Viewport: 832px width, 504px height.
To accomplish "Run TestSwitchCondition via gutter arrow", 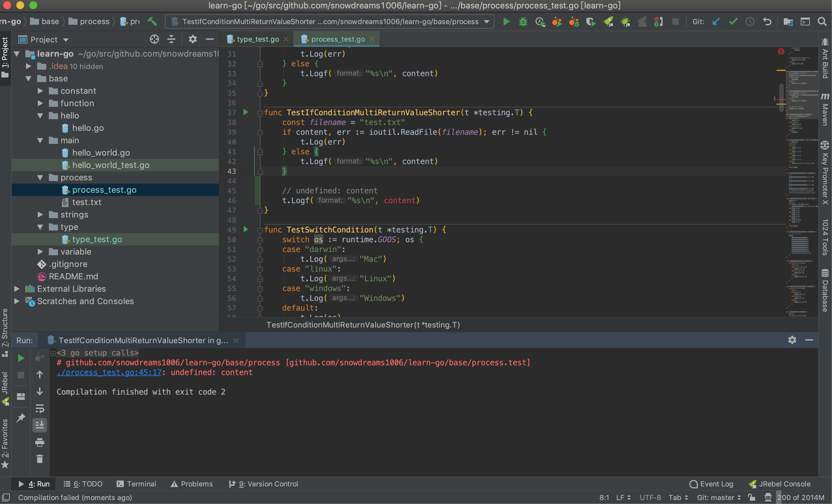I will (x=246, y=230).
